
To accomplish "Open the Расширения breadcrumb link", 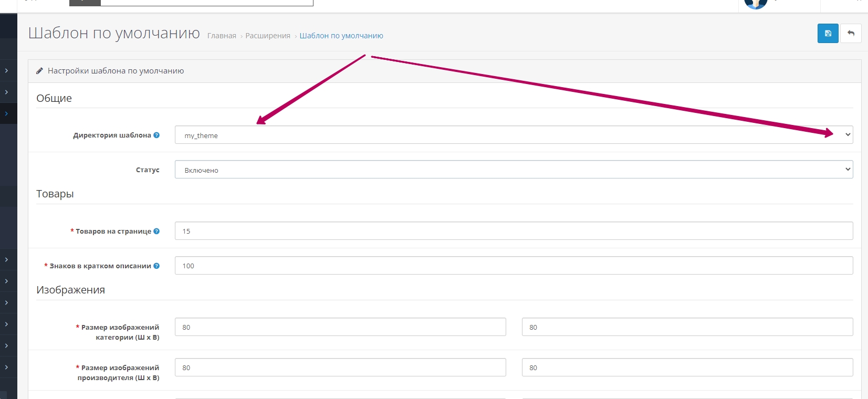I will click(268, 36).
